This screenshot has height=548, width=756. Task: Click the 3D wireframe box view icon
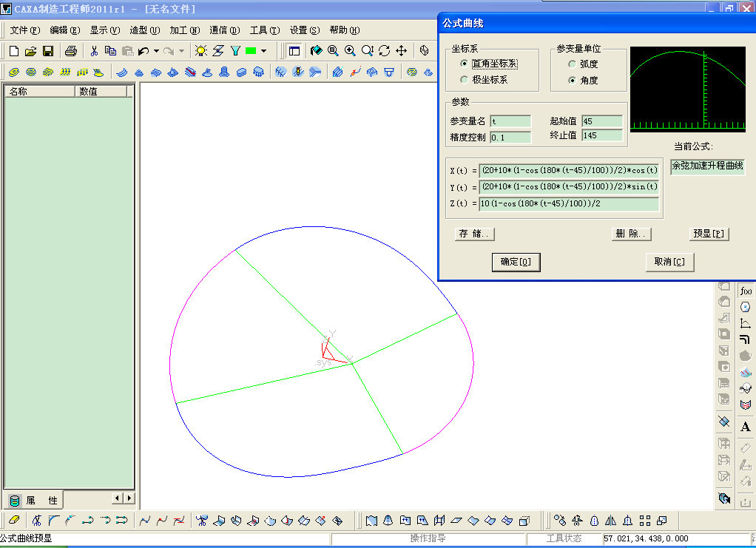click(424, 50)
